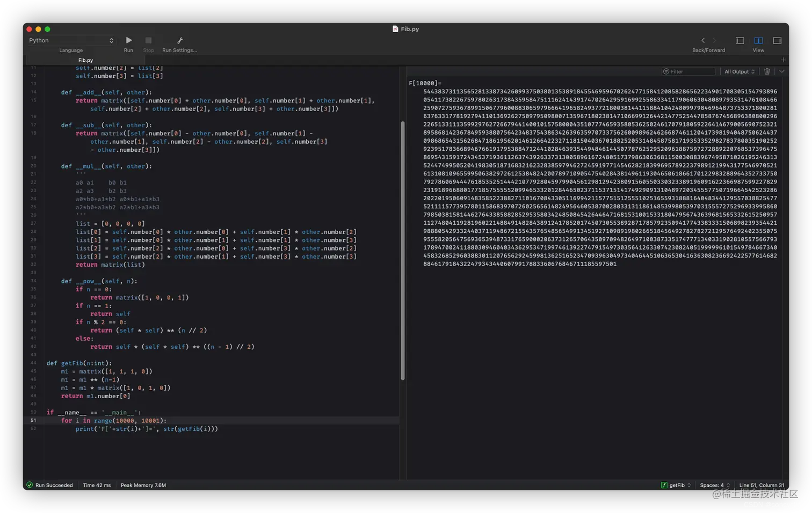Click the 'F[10000]=' console output
The width and height of the screenshot is (812, 513).
425,83
